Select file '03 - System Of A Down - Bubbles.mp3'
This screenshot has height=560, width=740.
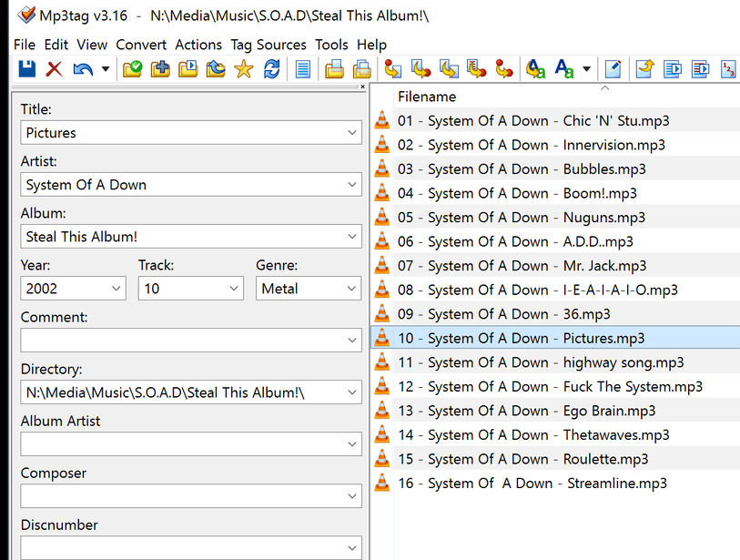[x=522, y=169]
